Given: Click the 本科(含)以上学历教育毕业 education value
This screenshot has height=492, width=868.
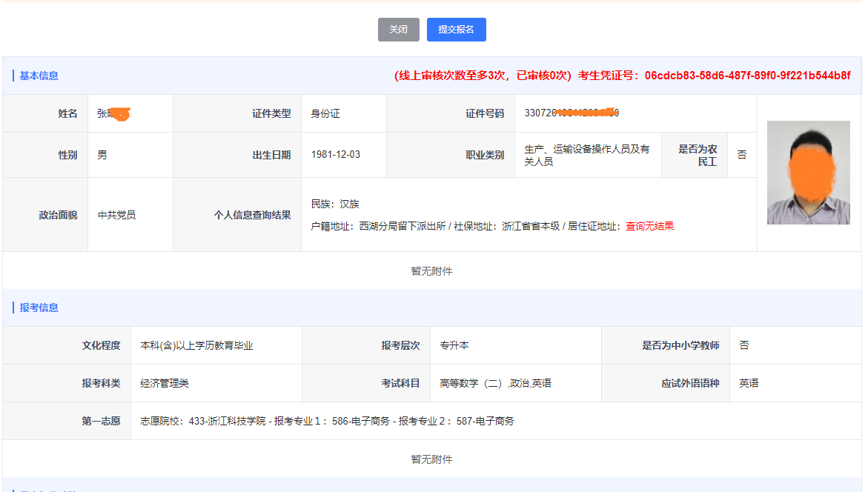Looking at the screenshot, I should click(196, 345).
